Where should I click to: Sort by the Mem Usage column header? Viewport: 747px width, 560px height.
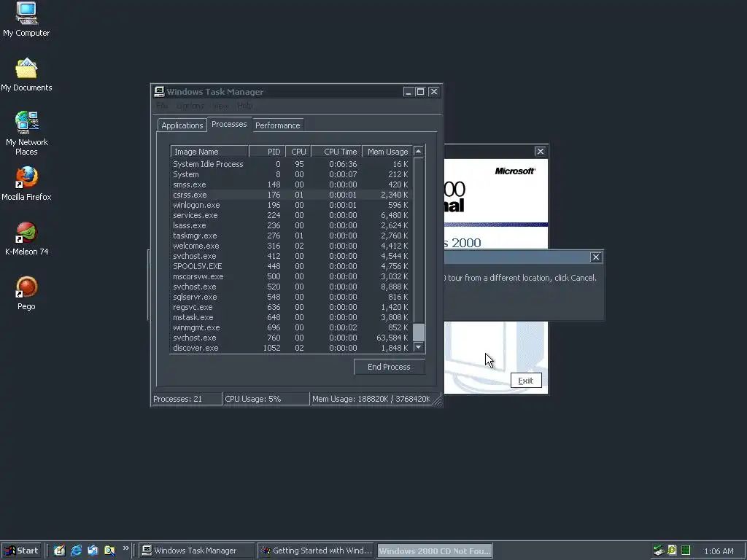pos(387,152)
